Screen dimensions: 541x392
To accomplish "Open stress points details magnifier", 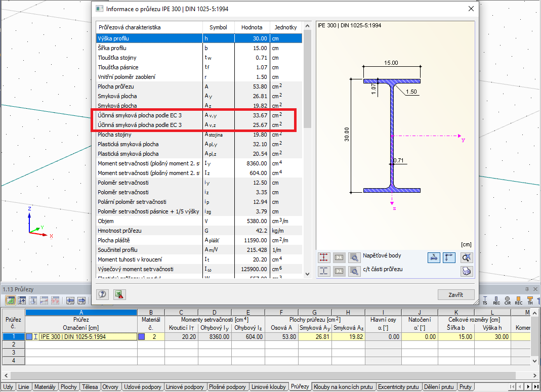I will click(354, 257).
